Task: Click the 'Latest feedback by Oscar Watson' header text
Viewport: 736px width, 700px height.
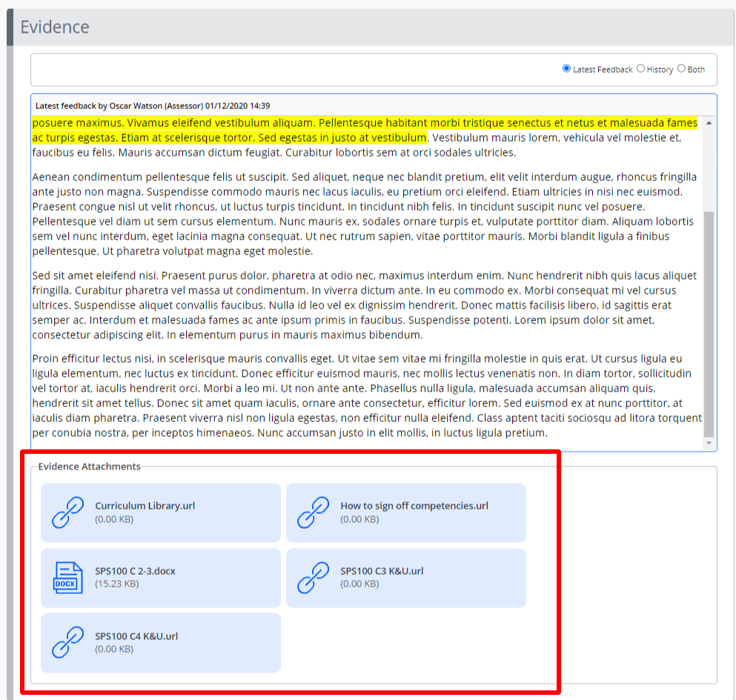Action: pyautogui.click(x=153, y=105)
